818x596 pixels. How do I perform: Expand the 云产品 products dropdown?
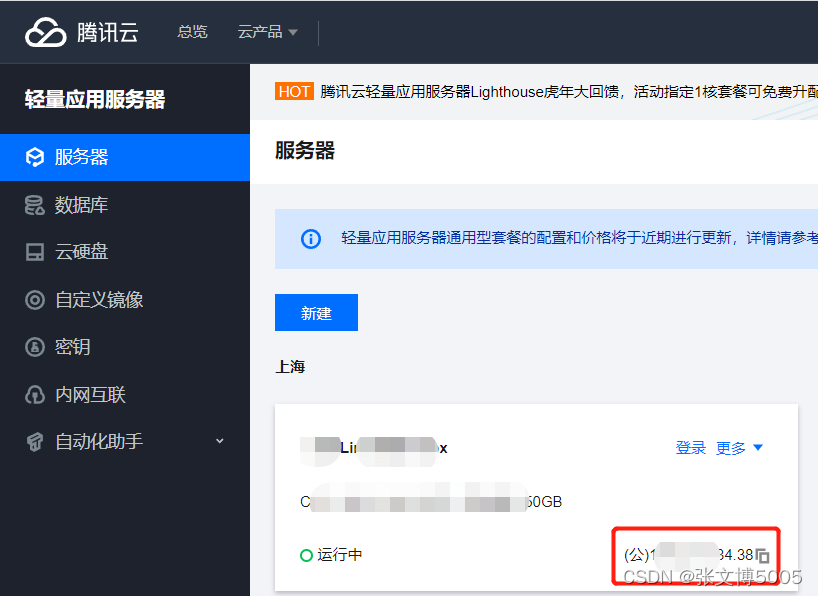[x=268, y=32]
